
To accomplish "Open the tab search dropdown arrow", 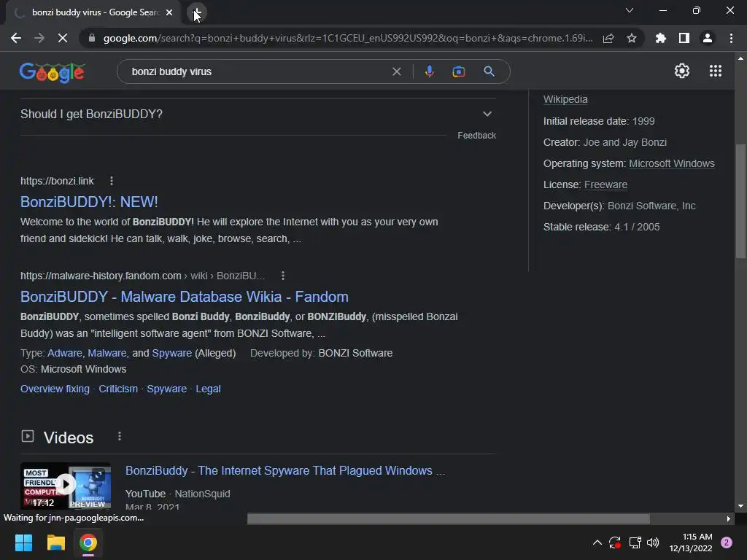I will click(630, 10).
